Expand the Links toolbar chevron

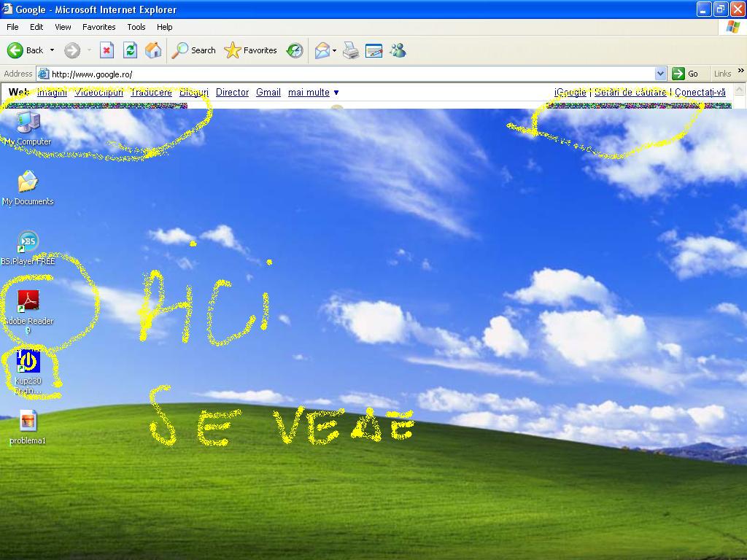[x=741, y=71]
